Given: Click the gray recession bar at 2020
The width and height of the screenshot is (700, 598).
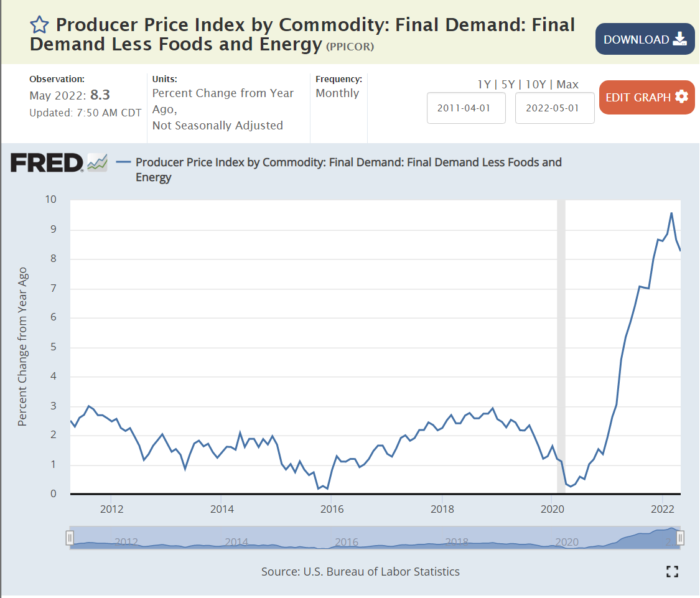Looking at the screenshot, I should [x=561, y=342].
